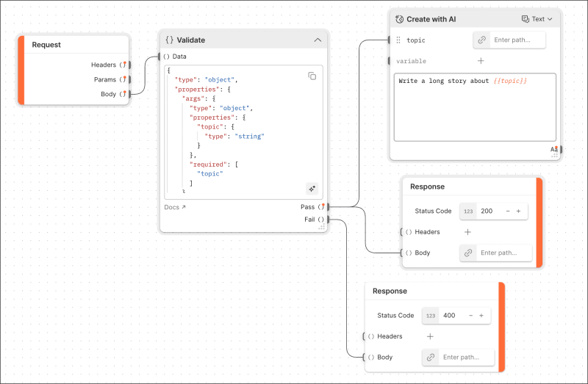588x384 pixels.
Task: Increase status code 400 with plus
Action: point(481,316)
